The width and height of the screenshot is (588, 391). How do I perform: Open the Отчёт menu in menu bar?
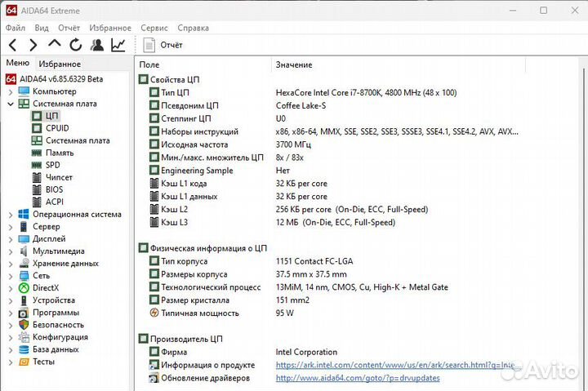(x=69, y=28)
